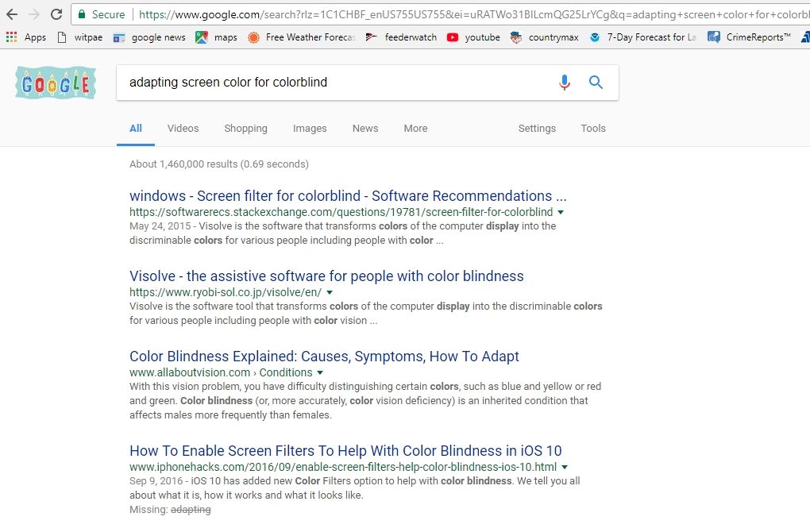Open iOS 10 Screen Filters result

point(345,450)
